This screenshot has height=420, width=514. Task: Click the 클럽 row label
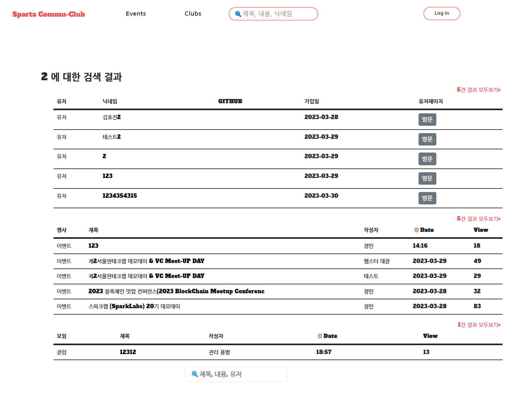tap(61, 352)
